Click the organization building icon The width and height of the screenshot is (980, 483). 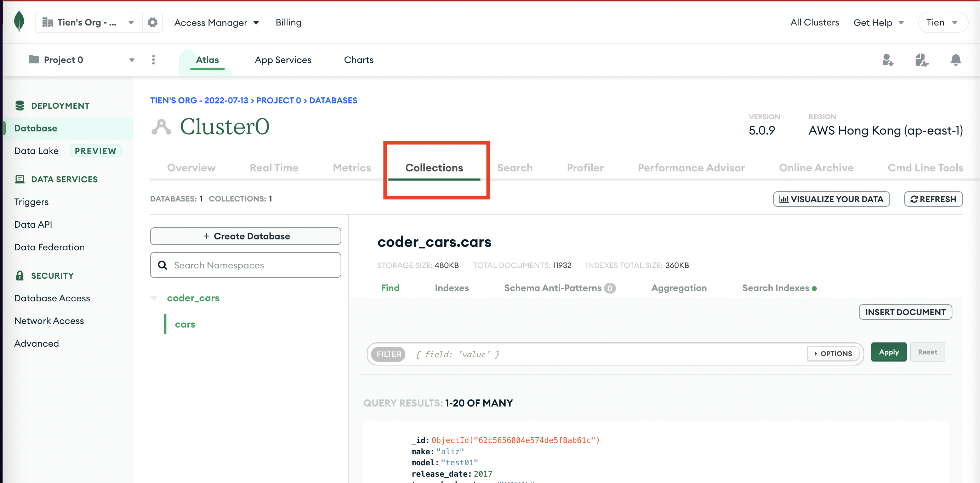point(47,22)
